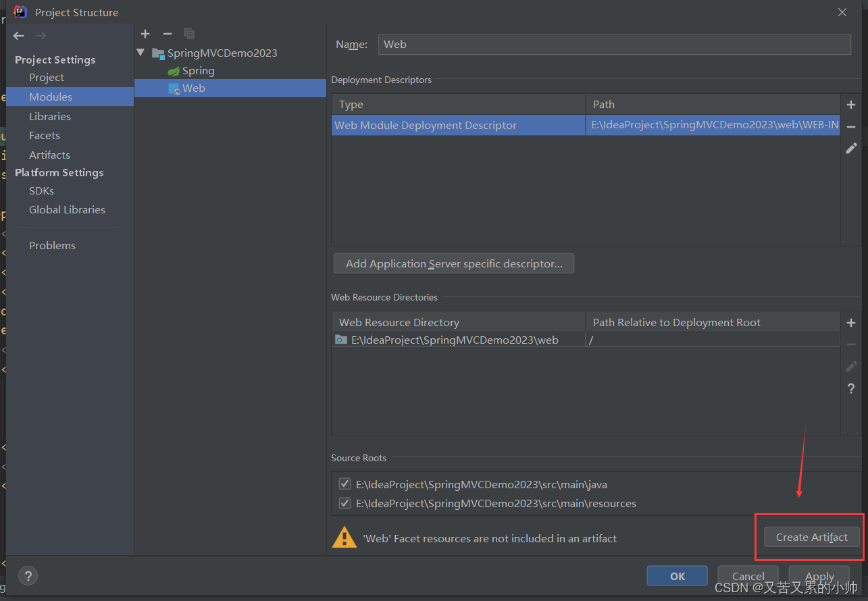Click the Spring leaf facet icon
The height and width of the screenshot is (601, 868).
pyautogui.click(x=174, y=71)
